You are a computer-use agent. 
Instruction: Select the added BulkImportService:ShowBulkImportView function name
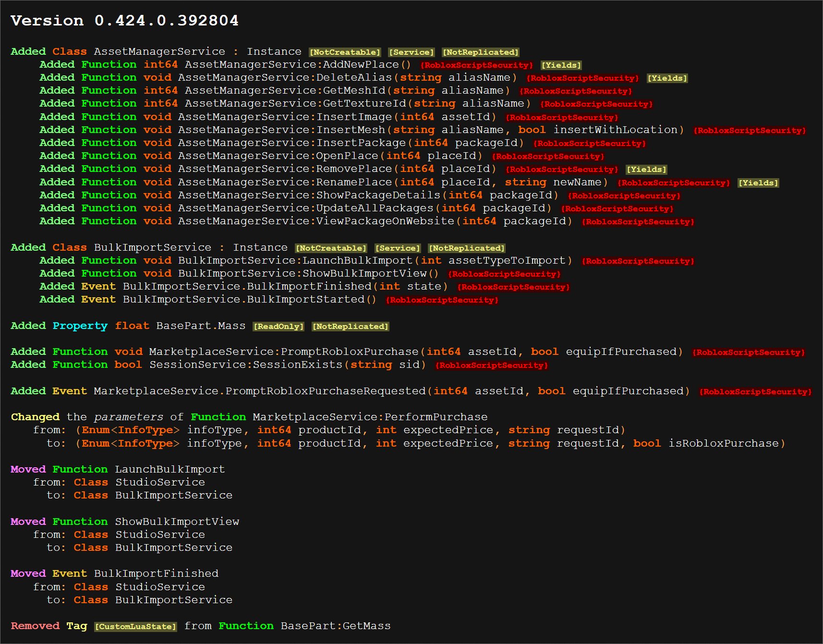click(303, 273)
